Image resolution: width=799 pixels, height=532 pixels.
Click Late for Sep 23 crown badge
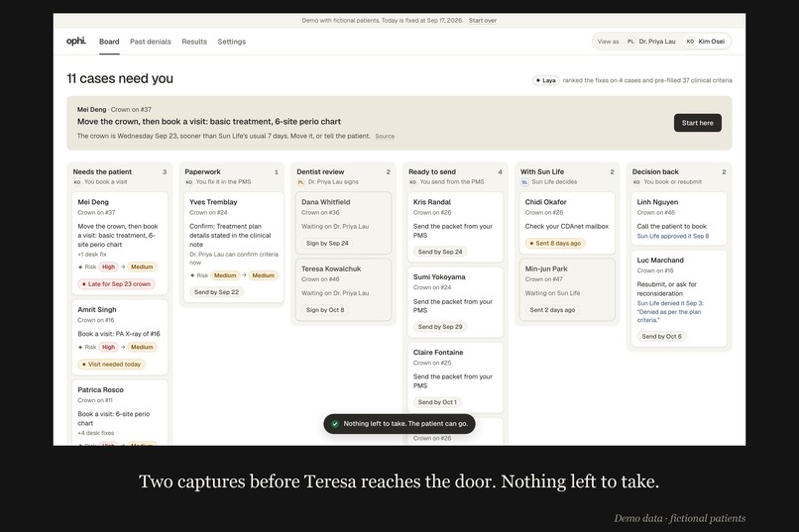116,284
